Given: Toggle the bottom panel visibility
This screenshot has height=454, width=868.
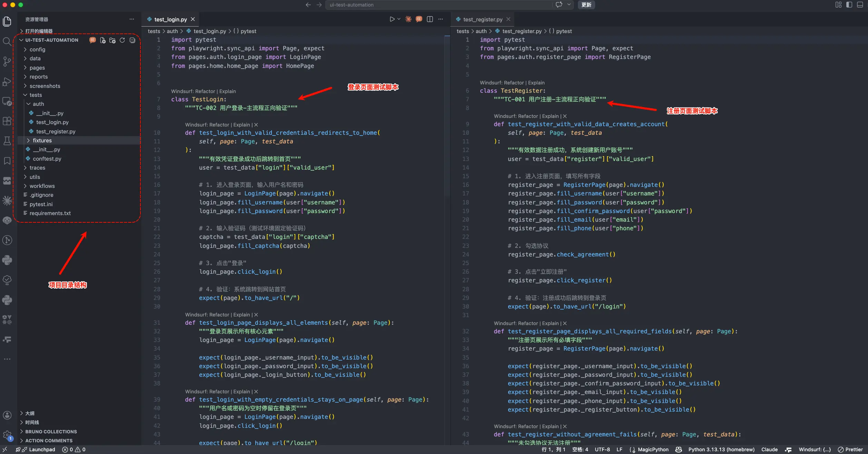Looking at the screenshot, I should click(x=860, y=5).
